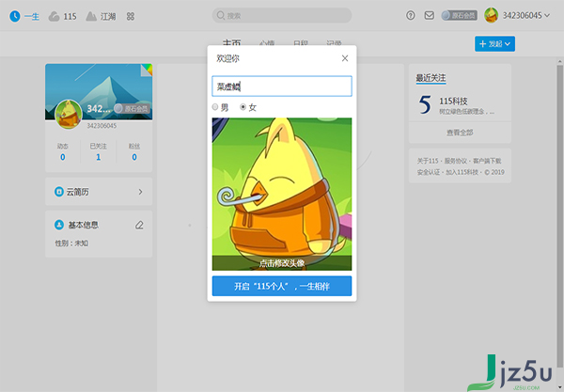Select the 女 radio button
The width and height of the screenshot is (564, 392).
pyautogui.click(x=243, y=107)
